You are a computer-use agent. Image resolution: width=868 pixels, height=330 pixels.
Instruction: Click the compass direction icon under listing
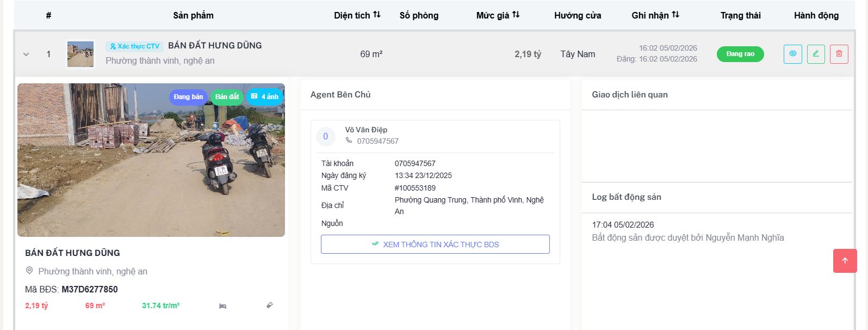[269, 305]
